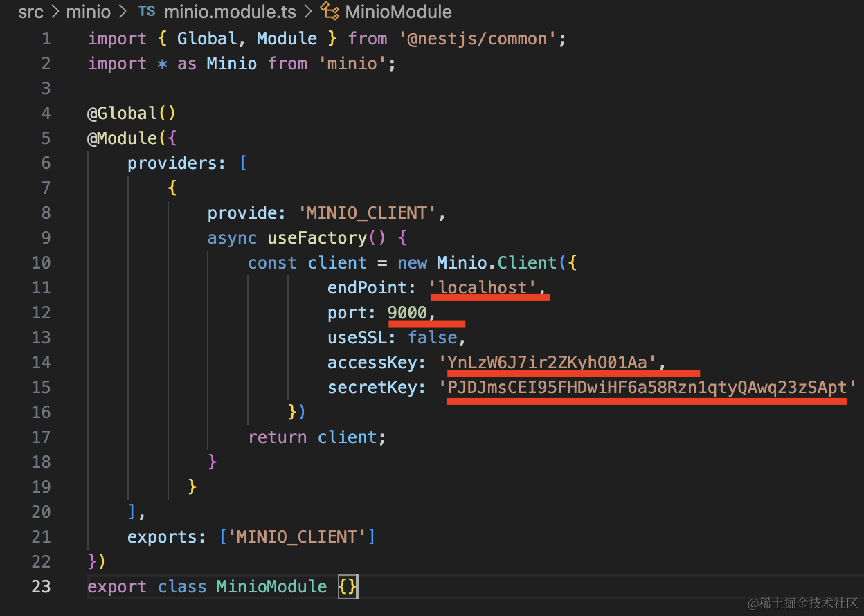
Task: Click the @Module decorator name
Action: click(122, 138)
